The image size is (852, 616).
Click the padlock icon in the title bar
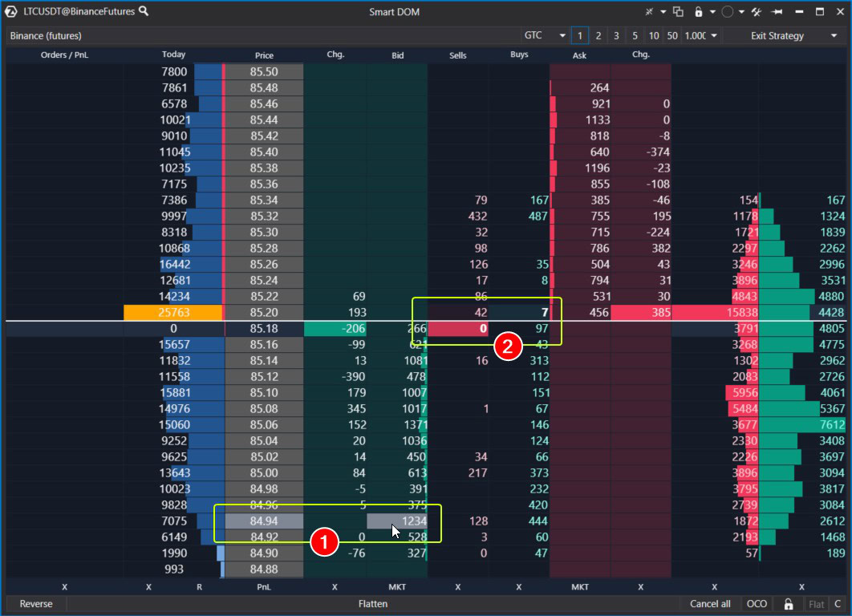[699, 12]
